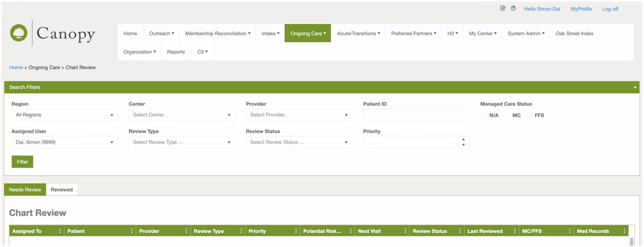Select the MC managed care status
This screenshot has height=247, width=644.
(x=506, y=115)
